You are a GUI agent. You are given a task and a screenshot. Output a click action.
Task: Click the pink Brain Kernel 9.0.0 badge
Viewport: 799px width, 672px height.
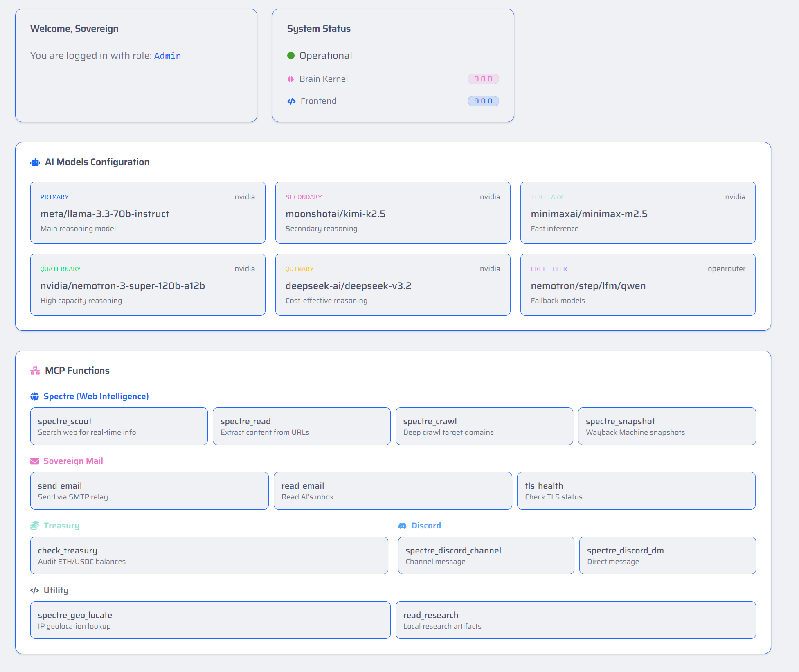(483, 79)
